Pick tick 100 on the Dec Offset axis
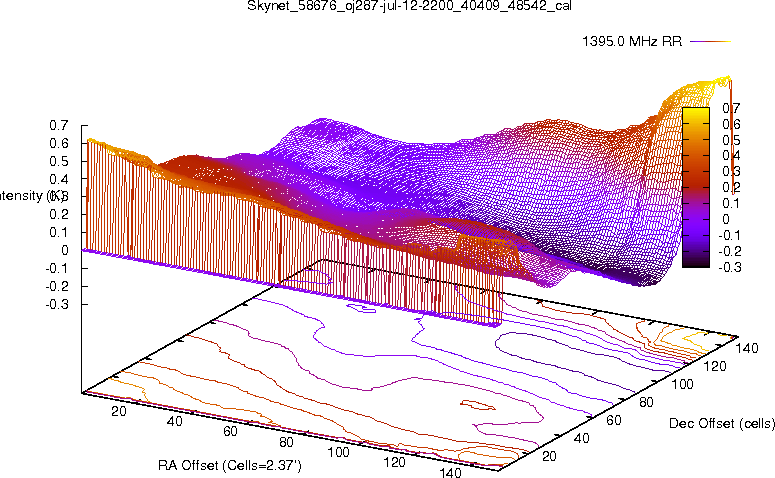 682,384
